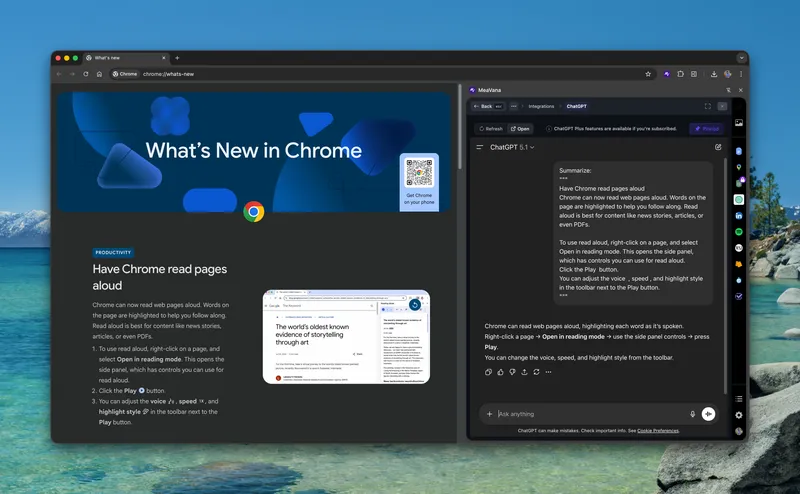Close the MeaVana side panel
The height and width of the screenshot is (494, 800).
(x=741, y=90)
